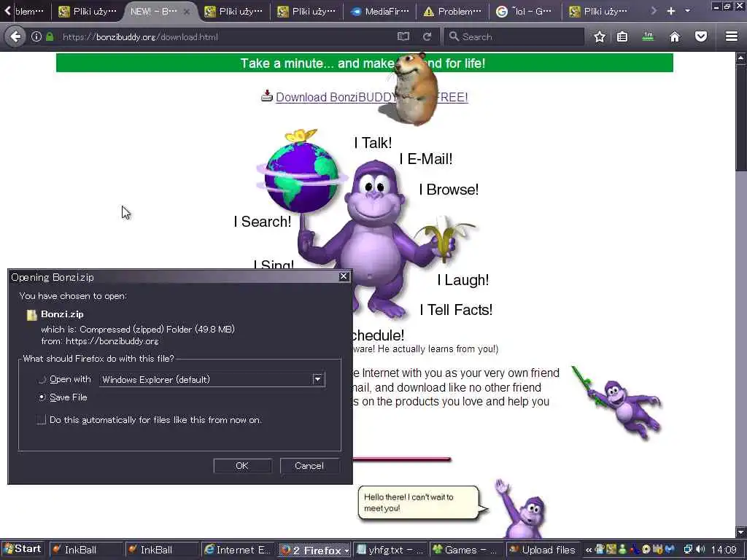
Task: Select the 'Save File' radio option
Action: [x=42, y=397]
